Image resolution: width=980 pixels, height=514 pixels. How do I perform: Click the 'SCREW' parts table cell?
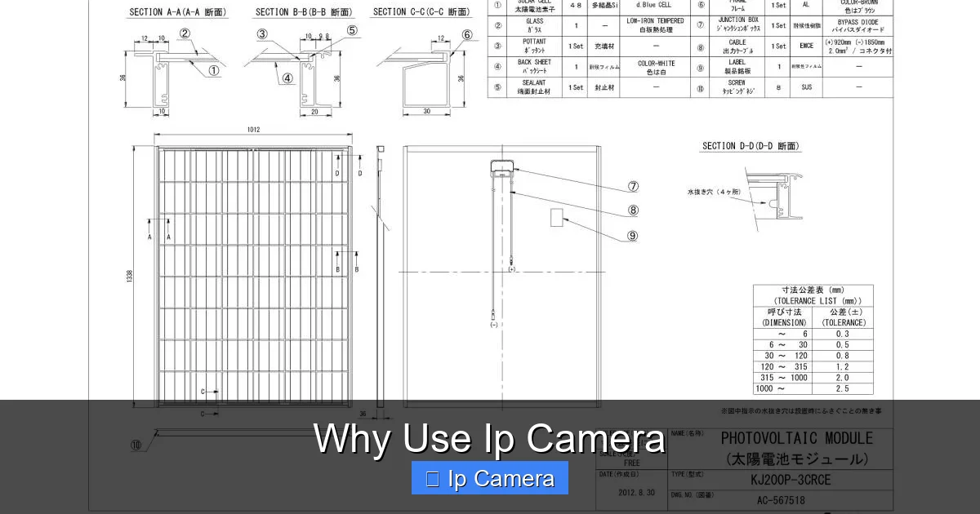click(x=737, y=87)
